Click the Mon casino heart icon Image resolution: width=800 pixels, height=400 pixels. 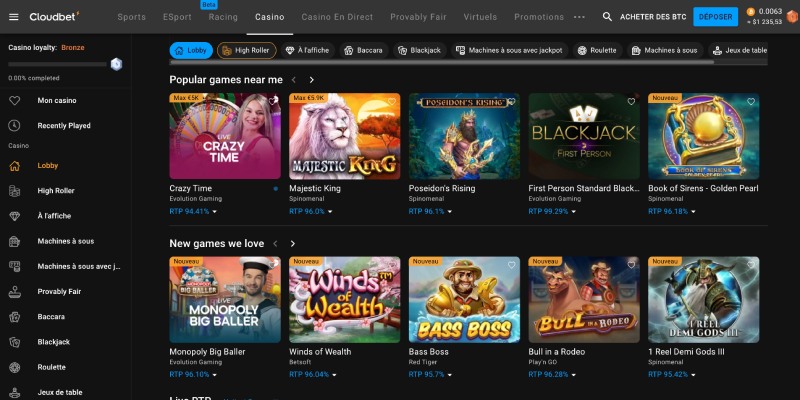tap(14, 101)
